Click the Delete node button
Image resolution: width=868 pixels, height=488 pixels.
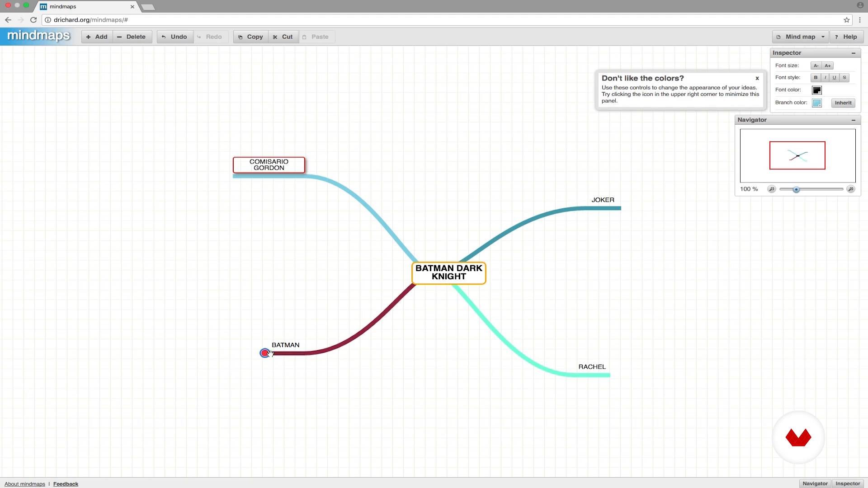132,37
